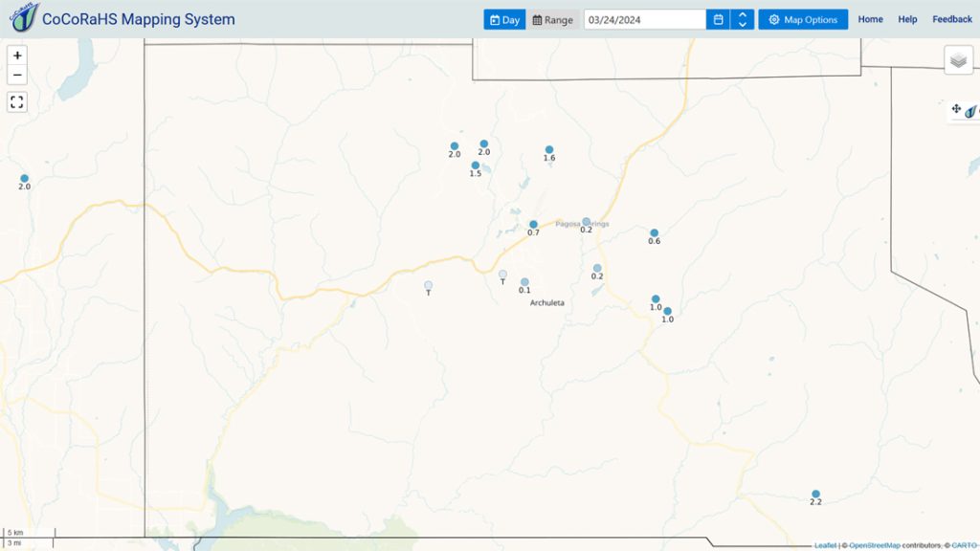Select the leftmost 2.0 marker near 1.5
The height and width of the screenshot is (551, 980).
coord(455,146)
